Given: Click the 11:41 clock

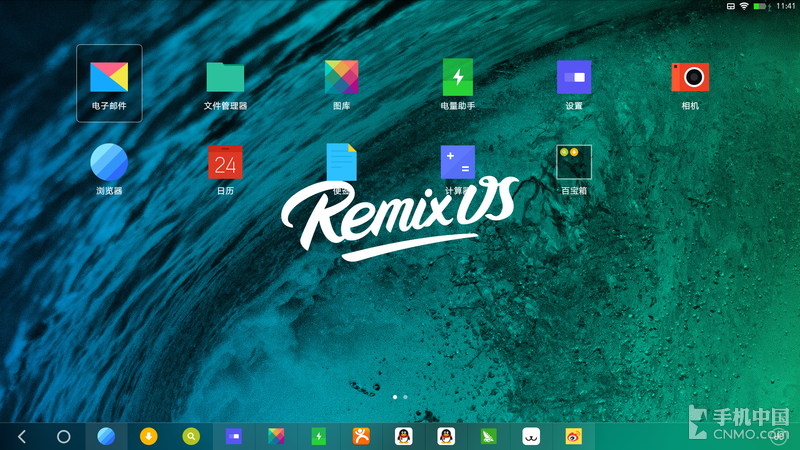Looking at the screenshot, I should 785,6.
